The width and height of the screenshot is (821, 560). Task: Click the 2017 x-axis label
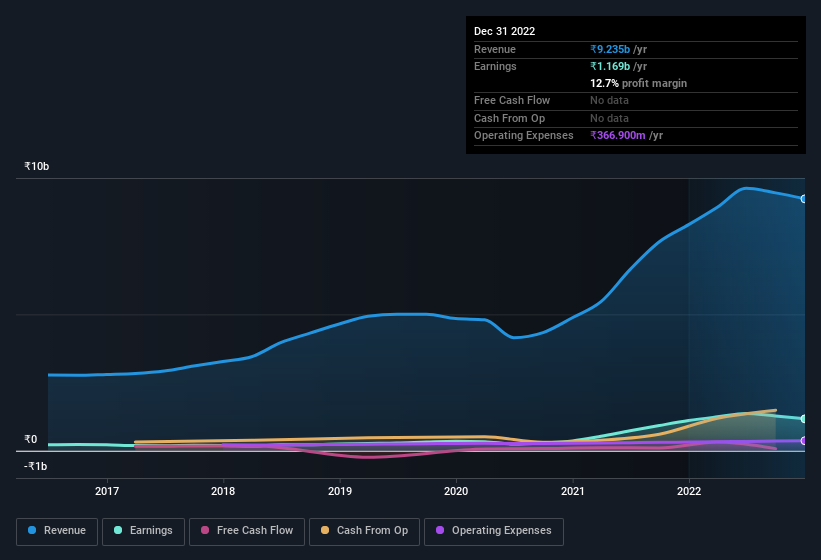tap(107, 491)
